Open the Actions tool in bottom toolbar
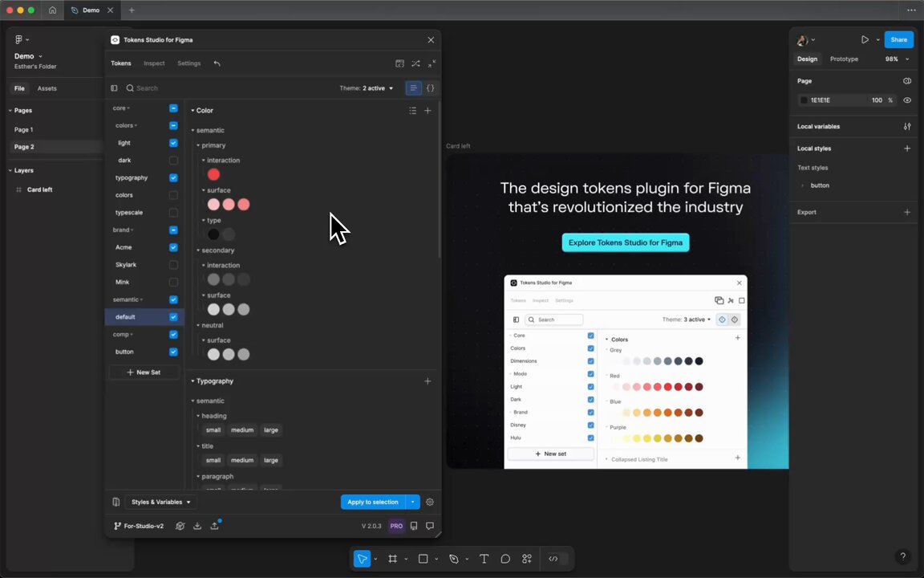This screenshot has height=578, width=924. coord(527,559)
